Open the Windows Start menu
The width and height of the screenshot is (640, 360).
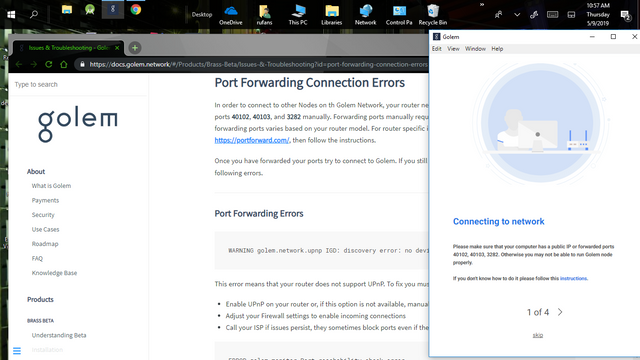[x=11, y=14]
